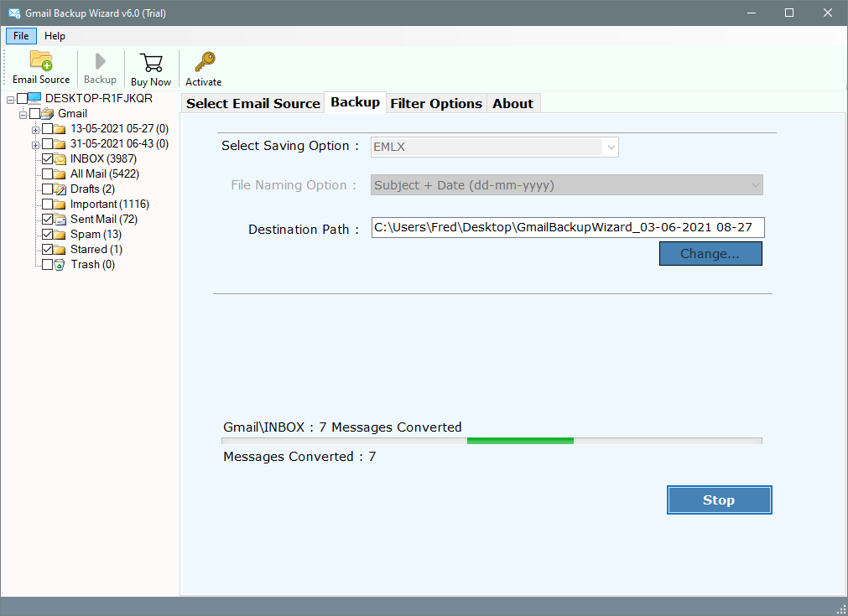Click the Backup play arrow icon
848x616 pixels.
[100, 61]
